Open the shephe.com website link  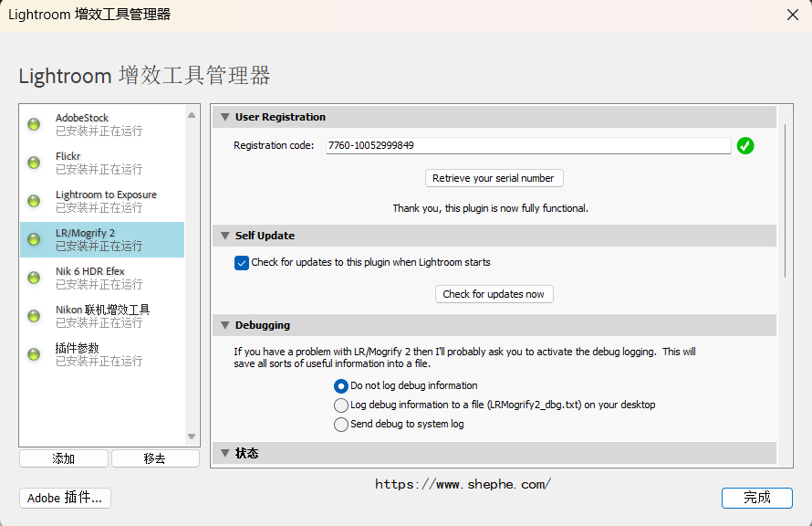[x=463, y=484]
